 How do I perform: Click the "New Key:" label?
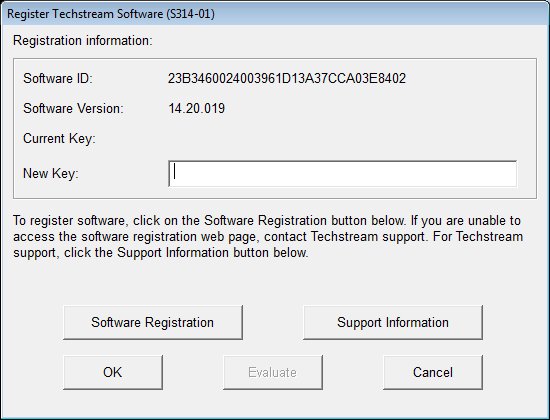pyautogui.click(x=51, y=173)
